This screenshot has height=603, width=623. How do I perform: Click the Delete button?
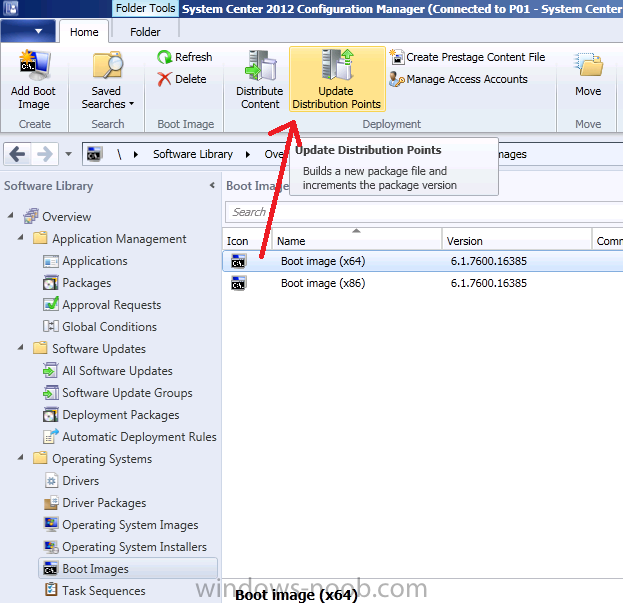(182, 79)
